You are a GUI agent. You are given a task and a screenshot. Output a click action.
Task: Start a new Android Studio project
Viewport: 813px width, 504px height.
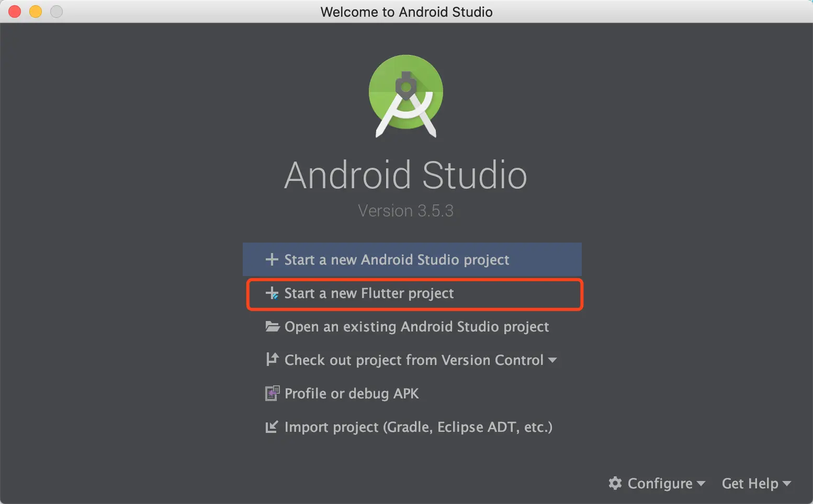[412, 259]
